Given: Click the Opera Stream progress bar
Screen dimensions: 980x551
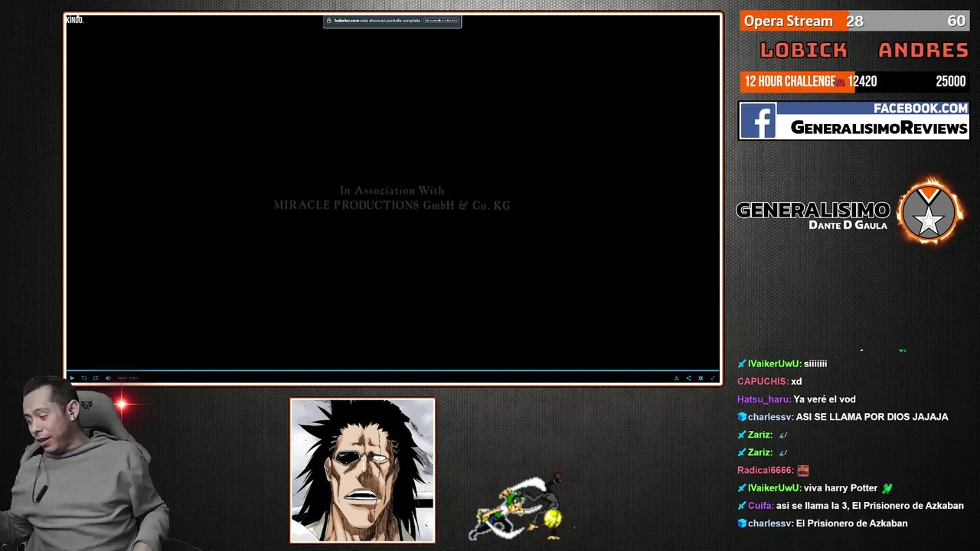Looking at the screenshot, I should pos(854,21).
